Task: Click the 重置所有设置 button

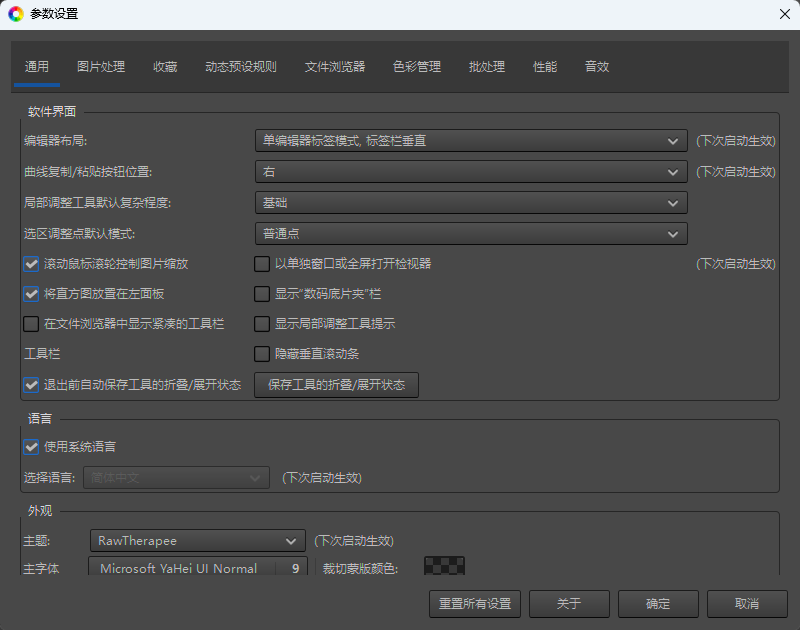Action: [474, 604]
